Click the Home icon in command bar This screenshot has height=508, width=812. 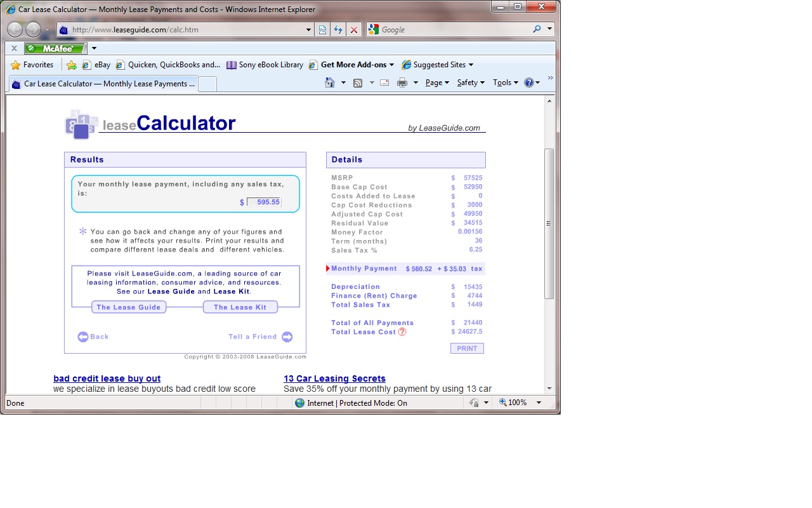click(x=329, y=83)
